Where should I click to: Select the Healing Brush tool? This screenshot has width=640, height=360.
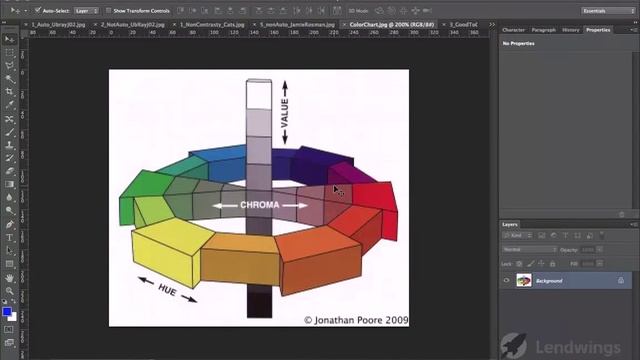tap(9, 119)
